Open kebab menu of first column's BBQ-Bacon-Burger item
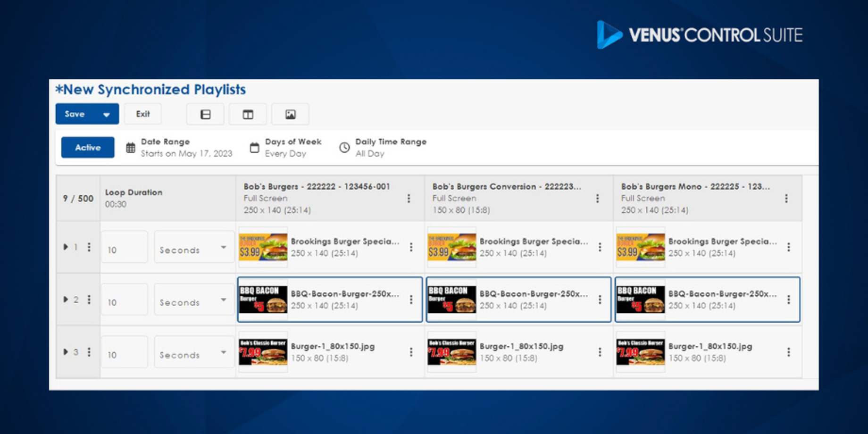Screen dimensions: 868x434 (x=411, y=300)
